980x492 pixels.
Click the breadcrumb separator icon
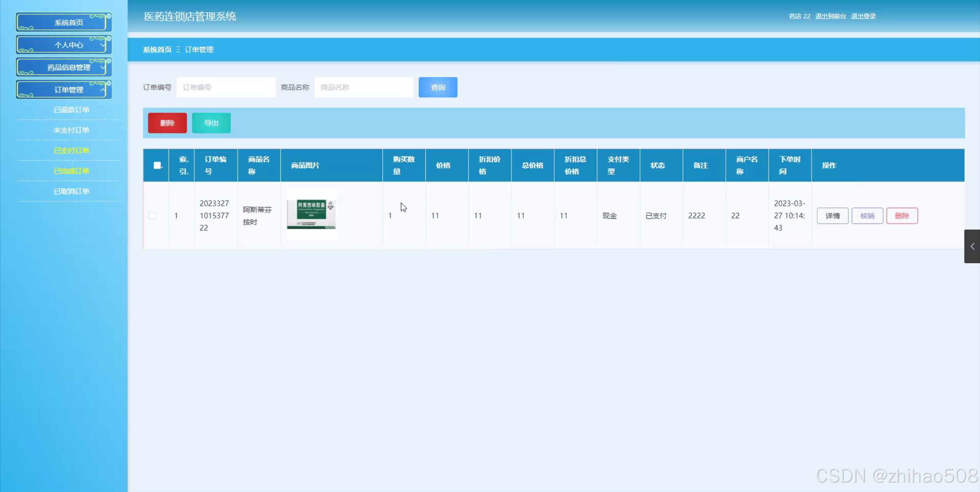click(x=178, y=50)
